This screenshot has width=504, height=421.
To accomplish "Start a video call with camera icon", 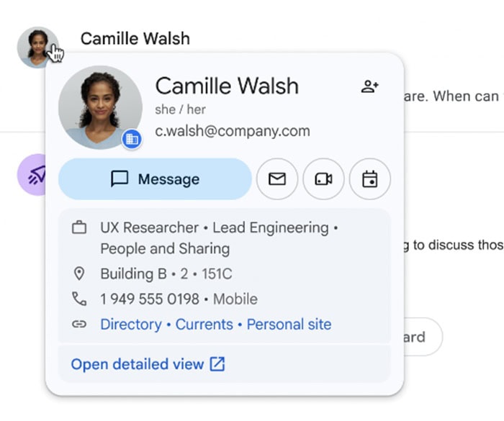I will pyautogui.click(x=323, y=179).
